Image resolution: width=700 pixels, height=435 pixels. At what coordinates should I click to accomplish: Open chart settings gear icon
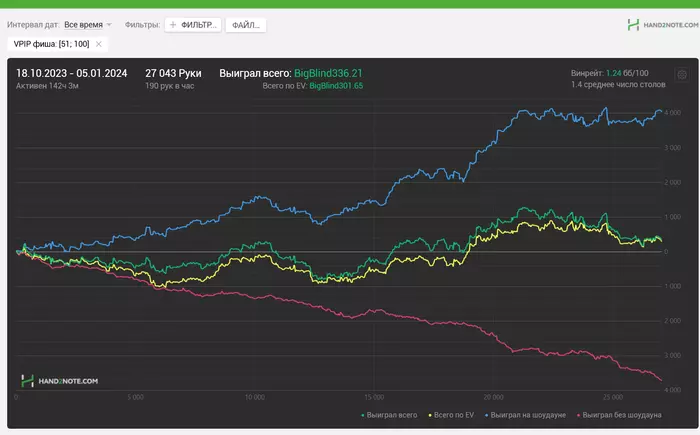[682, 75]
